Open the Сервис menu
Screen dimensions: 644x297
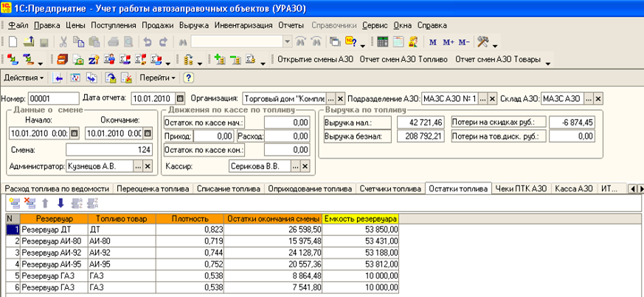pyautogui.click(x=375, y=26)
